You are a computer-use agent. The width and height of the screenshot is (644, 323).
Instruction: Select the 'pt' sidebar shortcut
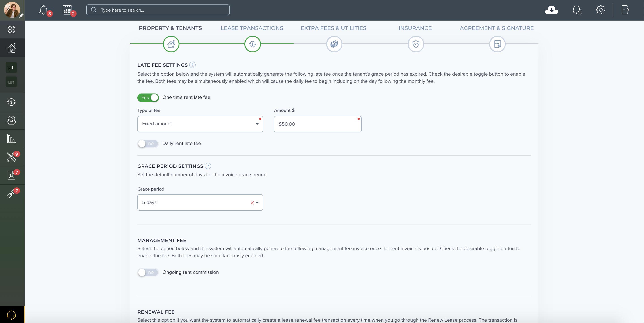tap(11, 68)
